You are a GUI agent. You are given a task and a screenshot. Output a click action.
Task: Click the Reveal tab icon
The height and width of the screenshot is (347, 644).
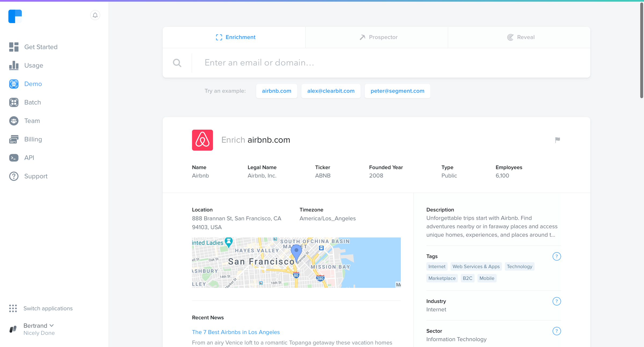coord(510,37)
